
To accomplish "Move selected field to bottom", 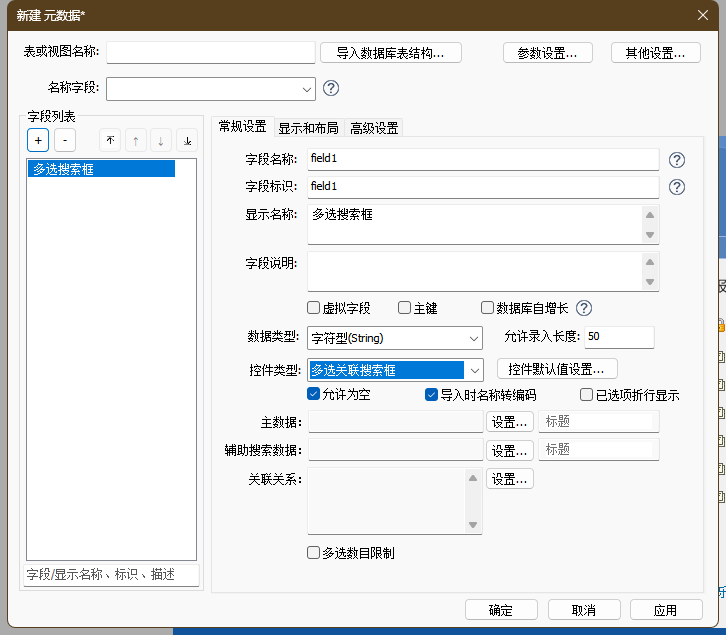I will click(x=187, y=141).
